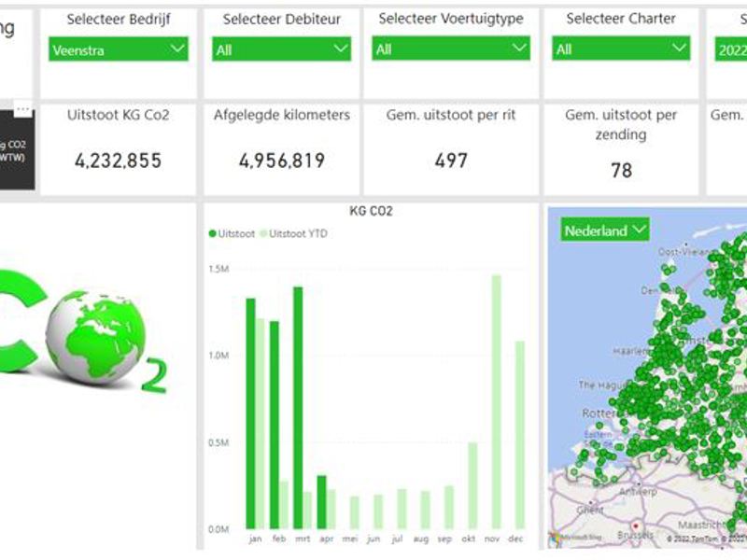Click the Brussels marker on the map
The width and height of the screenshot is (747, 560).
(637, 525)
